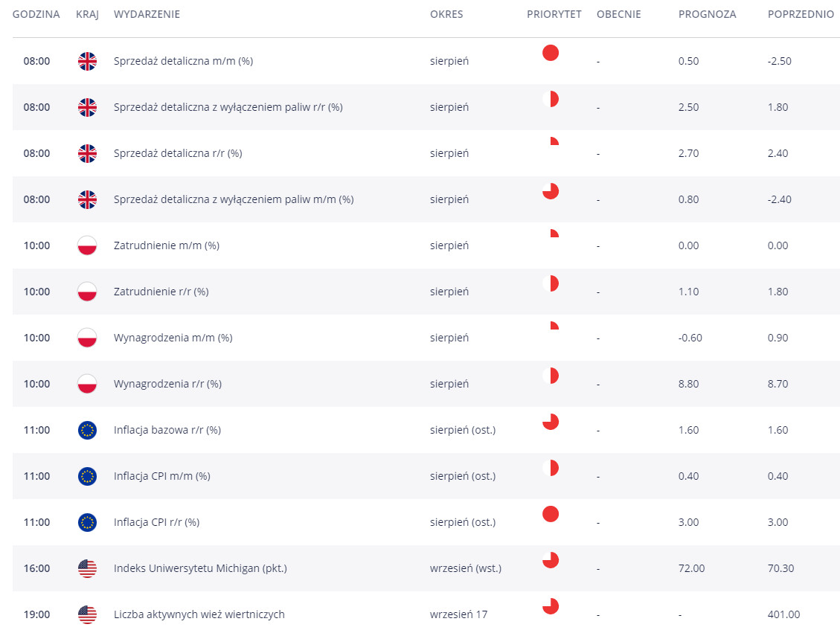
Task: Click Polish flag next to Zatrudnienie m/m
Action: 87,245
